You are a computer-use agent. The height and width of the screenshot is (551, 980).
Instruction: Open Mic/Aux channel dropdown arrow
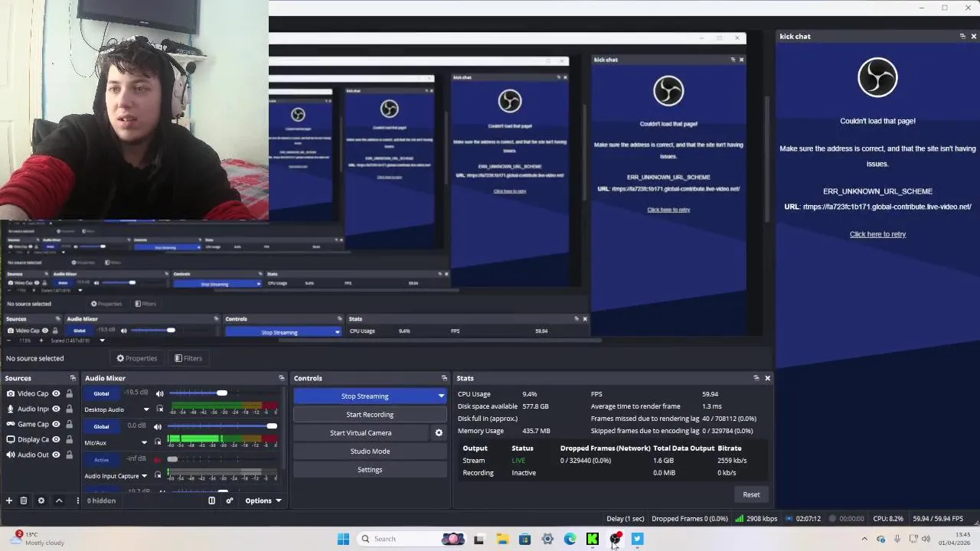pos(144,442)
